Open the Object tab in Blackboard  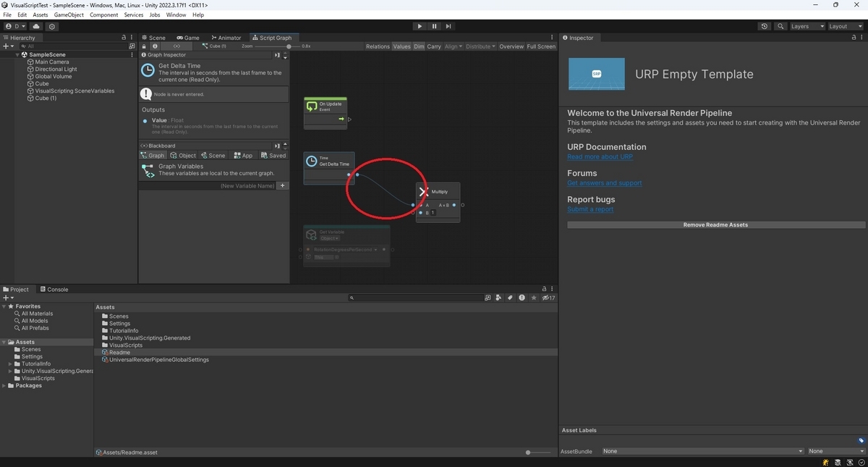(183, 155)
